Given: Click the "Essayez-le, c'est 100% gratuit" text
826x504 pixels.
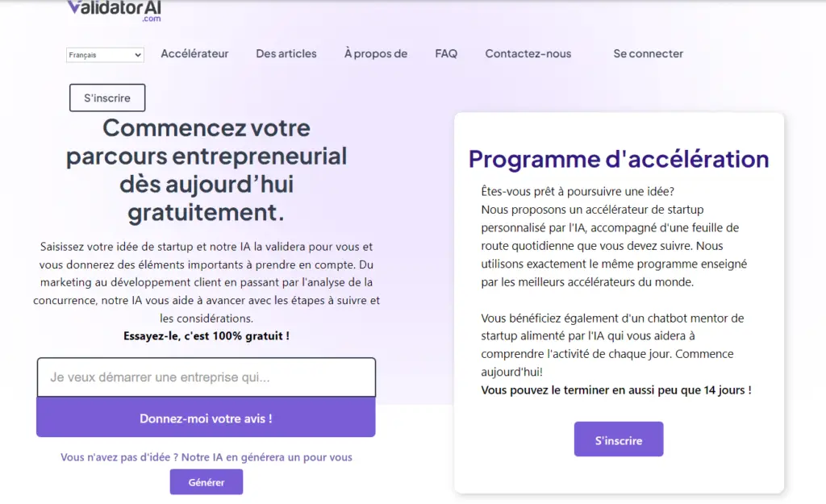Looking at the screenshot, I should pos(206,335).
